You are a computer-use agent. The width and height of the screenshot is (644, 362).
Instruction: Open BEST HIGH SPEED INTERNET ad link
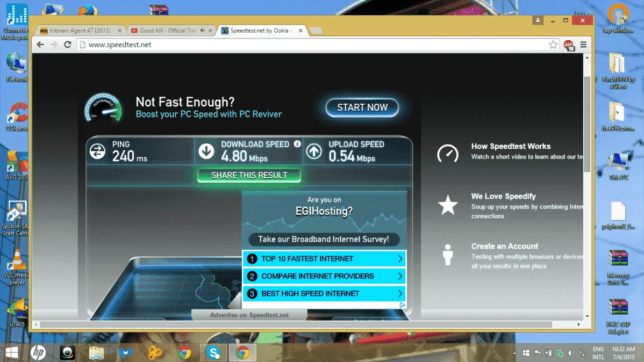coord(324,293)
